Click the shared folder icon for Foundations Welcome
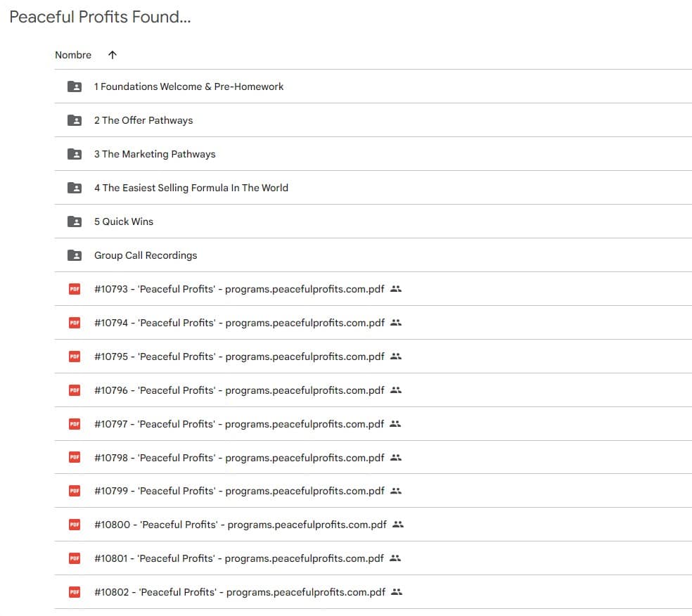The height and width of the screenshot is (616, 692). [74, 86]
